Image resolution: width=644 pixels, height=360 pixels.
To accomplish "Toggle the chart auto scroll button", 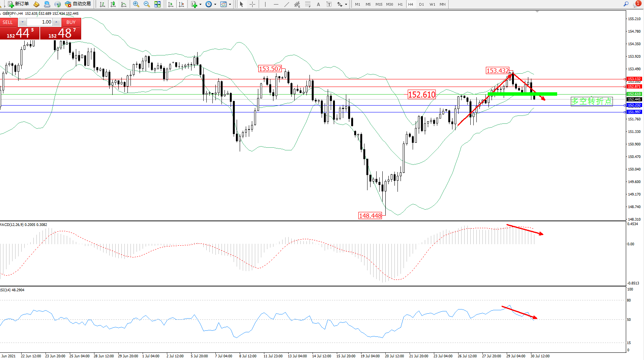I will pos(171,4).
